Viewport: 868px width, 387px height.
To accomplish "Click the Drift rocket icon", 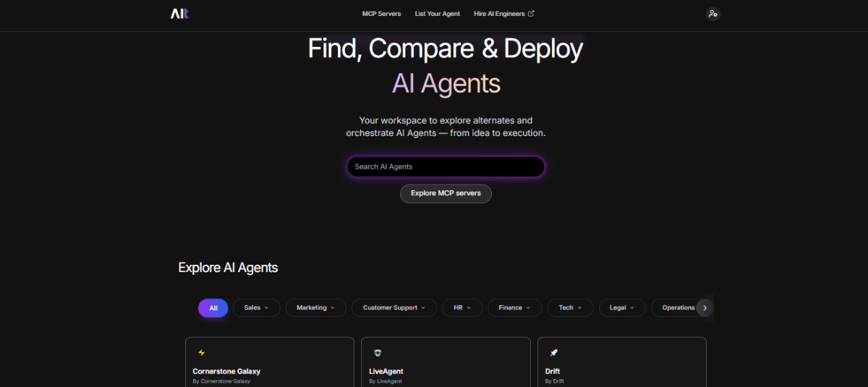I will 553,353.
